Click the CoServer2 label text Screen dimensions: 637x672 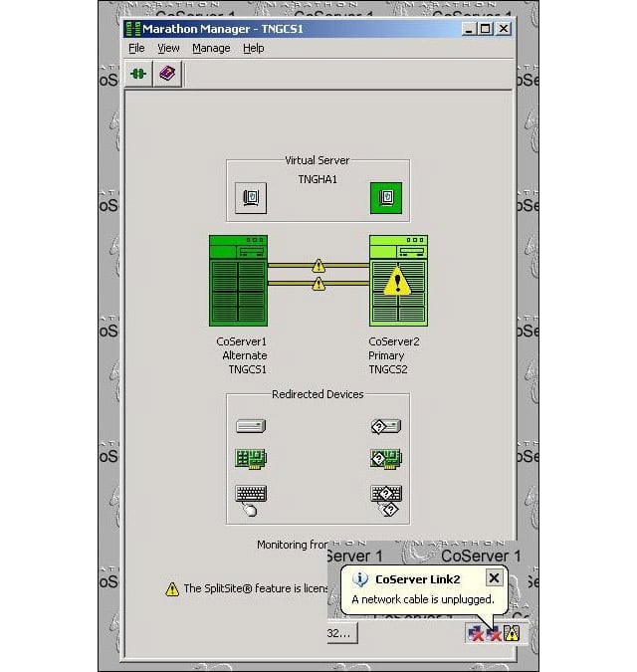click(x=394, y=341)
